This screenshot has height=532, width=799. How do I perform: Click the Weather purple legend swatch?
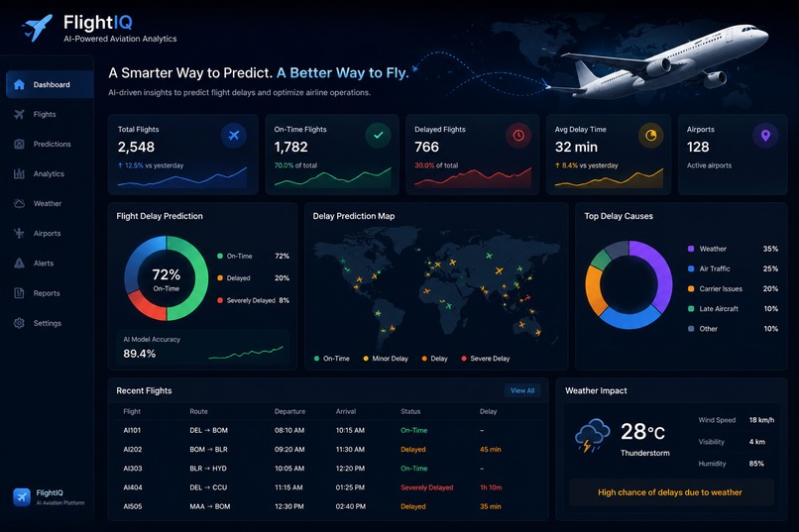pyautogui.click(x=691, y=249)
